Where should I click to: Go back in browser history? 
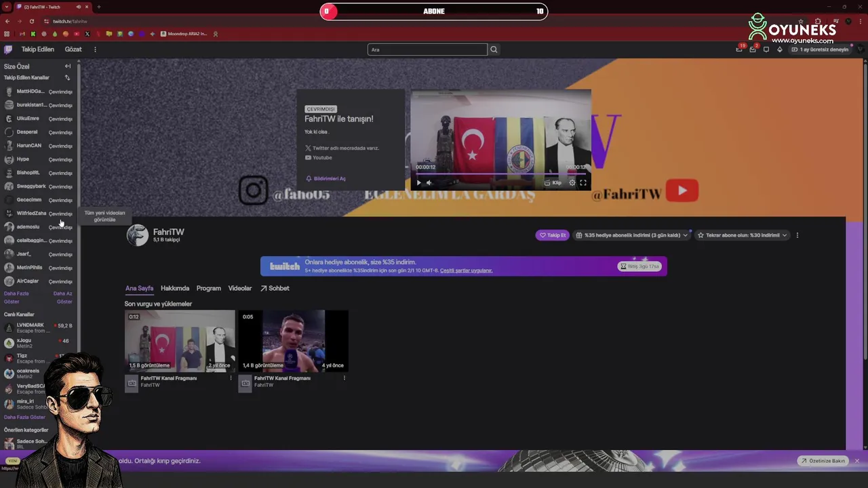7,21
